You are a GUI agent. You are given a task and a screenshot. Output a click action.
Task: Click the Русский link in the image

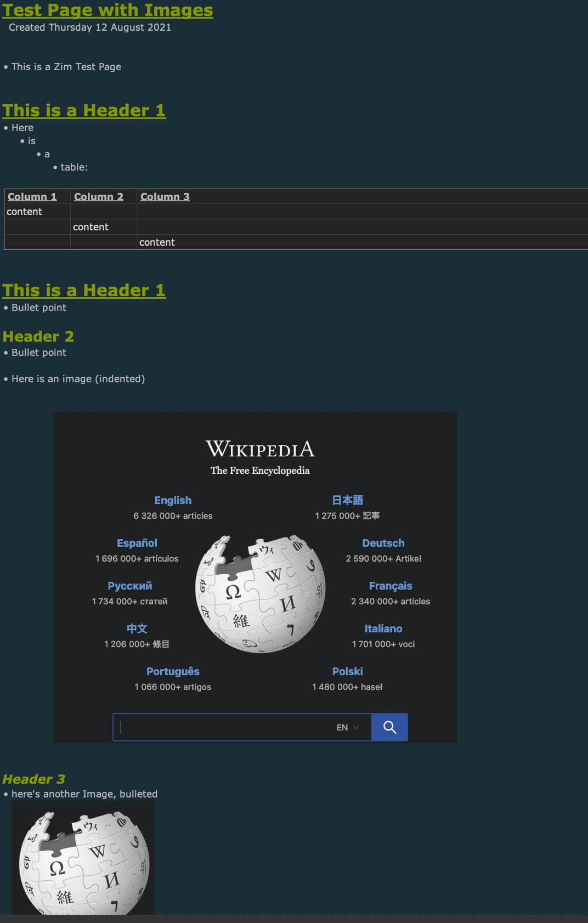[x=130, y=586]
